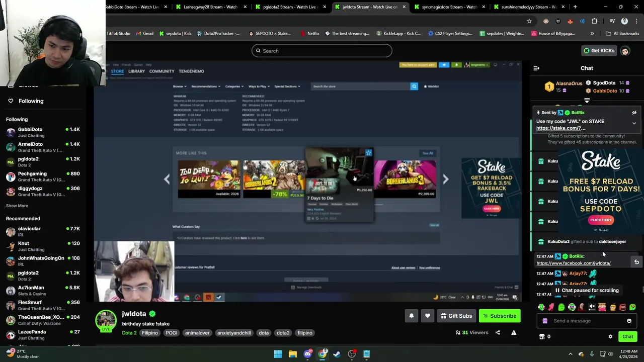The height and width of the screenshot is (362, 644).
Task: Select the Filipino tag
Action: click(x=150, y=333)
